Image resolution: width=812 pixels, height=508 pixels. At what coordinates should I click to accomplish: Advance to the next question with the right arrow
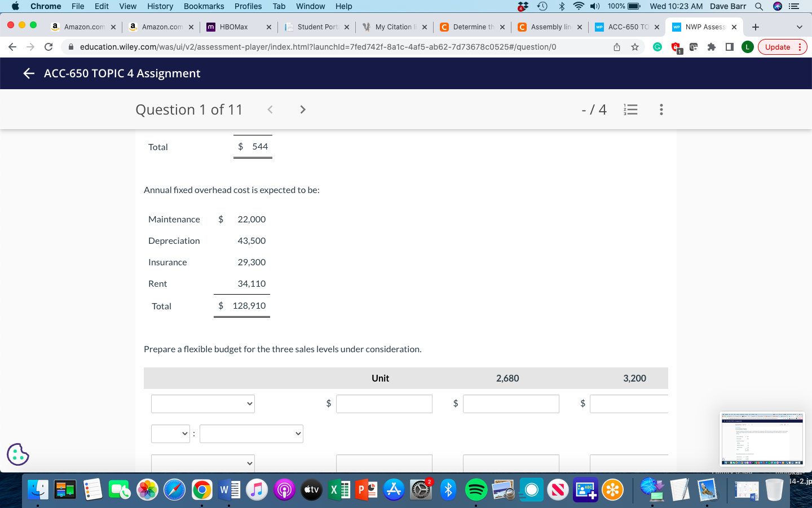(x=303, y=110)
